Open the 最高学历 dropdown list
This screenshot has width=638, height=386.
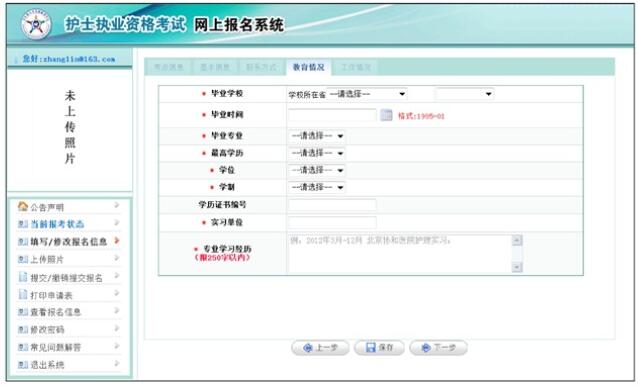[x=317, y=153]
